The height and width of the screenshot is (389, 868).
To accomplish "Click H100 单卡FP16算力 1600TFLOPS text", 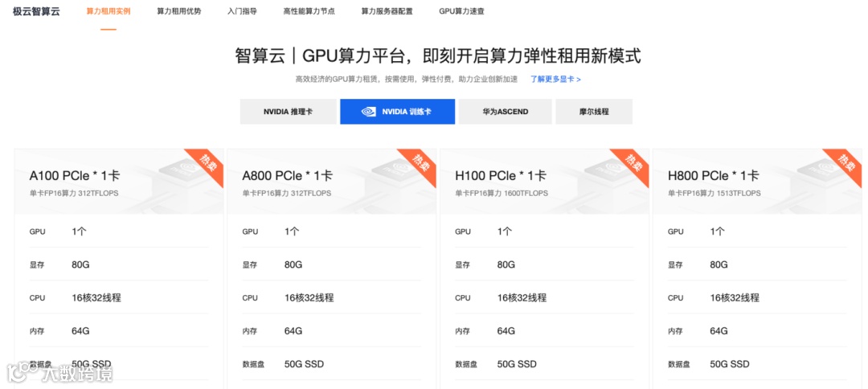I will [x=502, y=193].
